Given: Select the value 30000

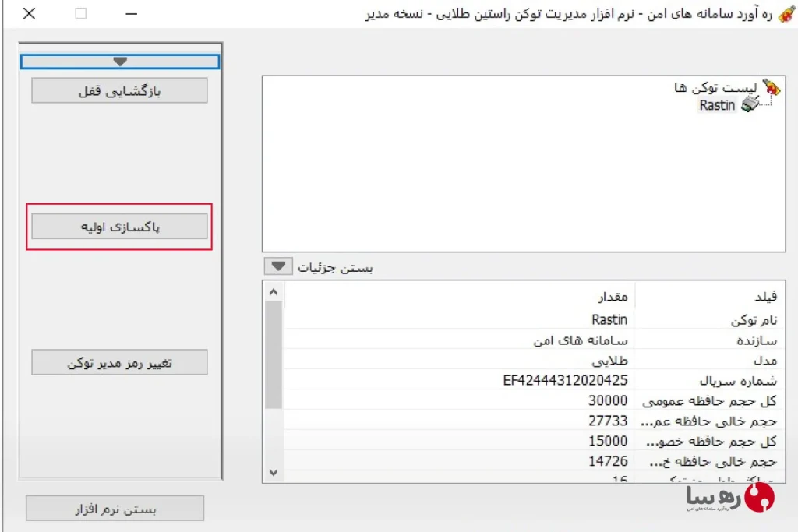Looking at the screenshot, I should [x=608, y=401].
